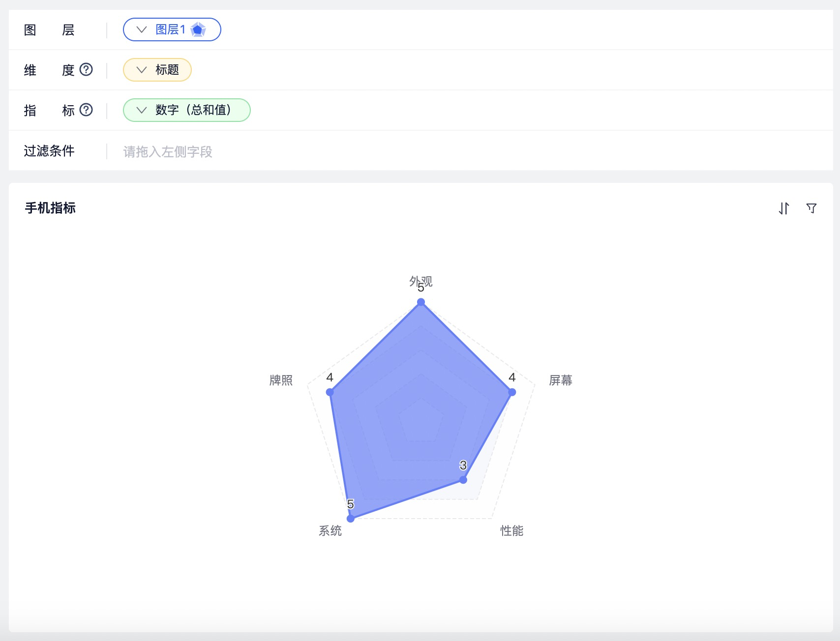Click the 手机指标 chart title
Viewport: 840px width, 641px height.
(x=50, y=208)
